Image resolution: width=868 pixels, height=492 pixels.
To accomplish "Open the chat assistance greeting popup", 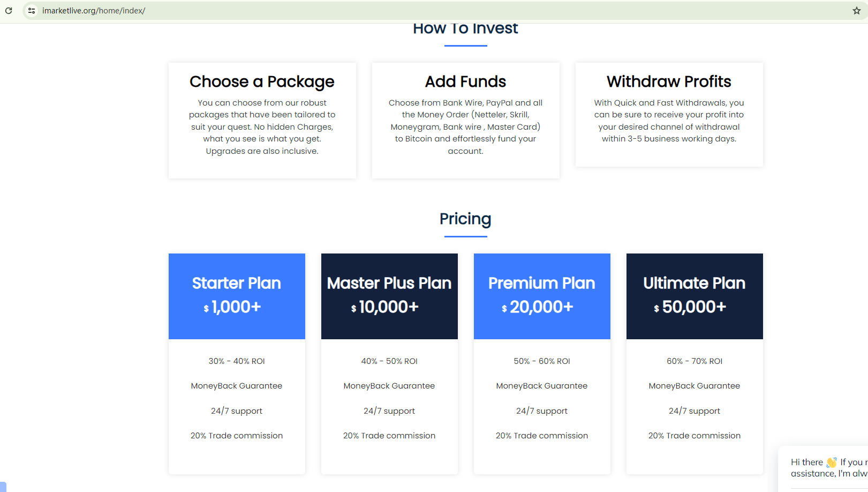I will (x=827, y=468).
